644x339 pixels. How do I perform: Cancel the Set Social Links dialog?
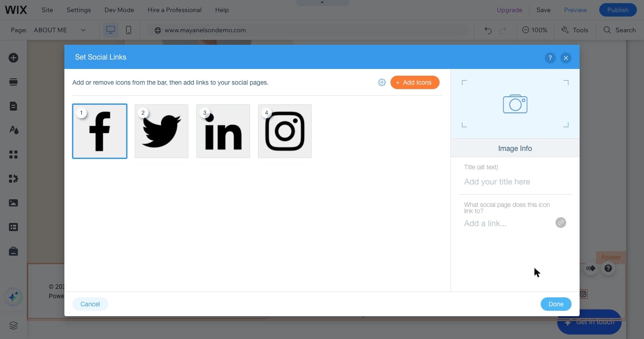click(x=90, y=304)
